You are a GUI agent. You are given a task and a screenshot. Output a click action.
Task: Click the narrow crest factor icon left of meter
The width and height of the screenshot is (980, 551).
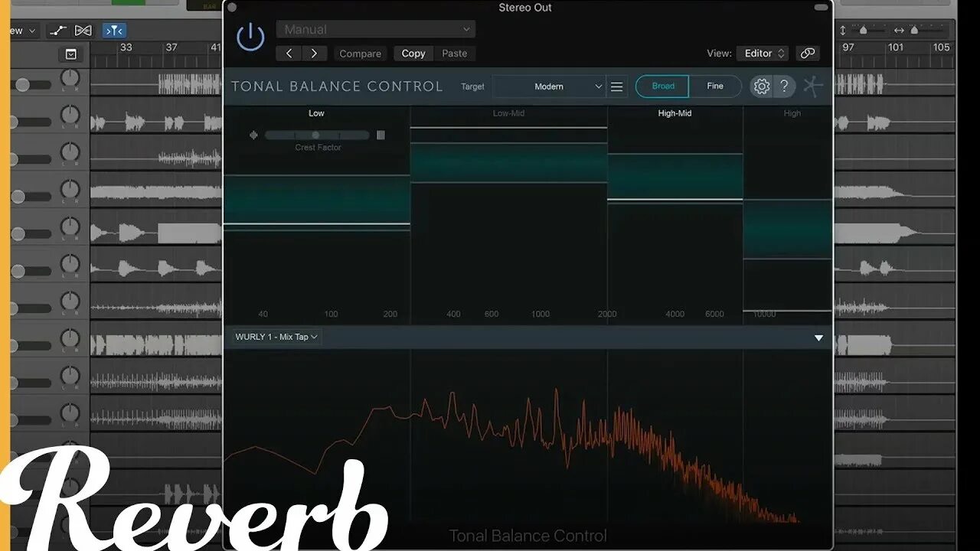(x=254, y=135)
